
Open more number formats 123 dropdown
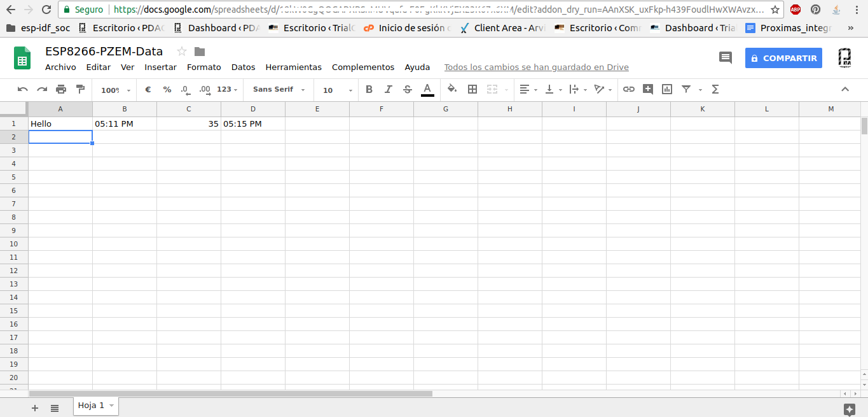click(x=227, y=89)
